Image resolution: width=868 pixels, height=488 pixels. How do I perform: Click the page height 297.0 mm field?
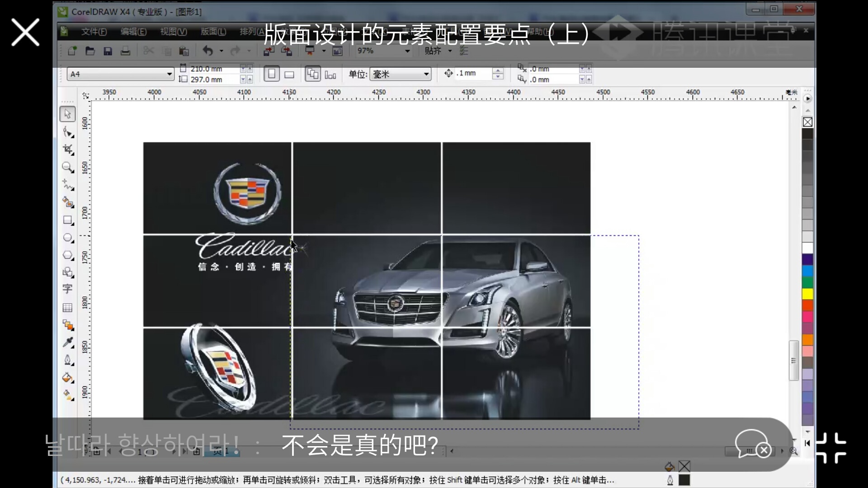(x=214, y=80)
